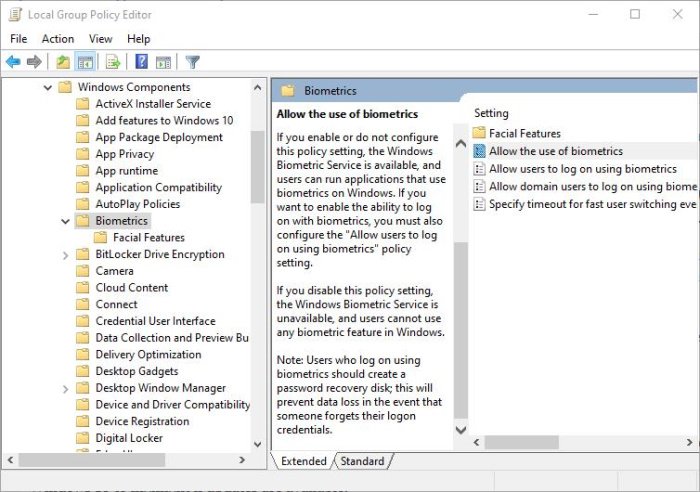Open the File menu
The height and width of the screenshot is (492, 700).
coord(18,39)
